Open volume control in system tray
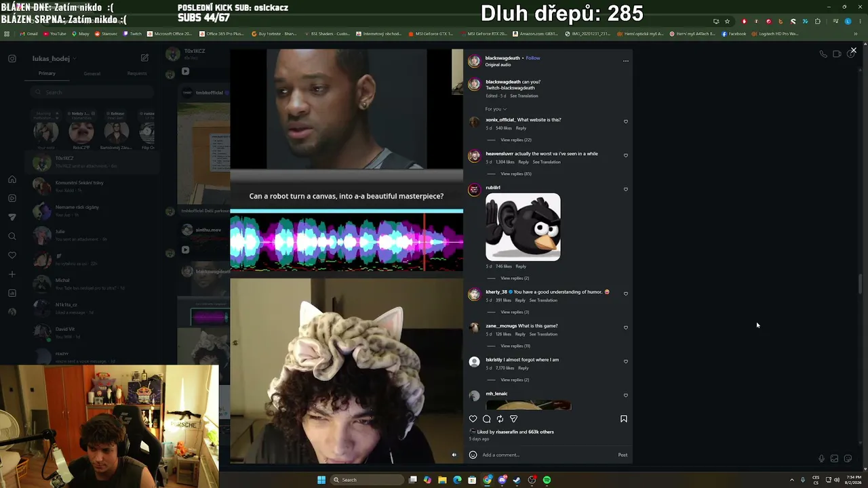The image size is (868, 488). click(836, 480)
